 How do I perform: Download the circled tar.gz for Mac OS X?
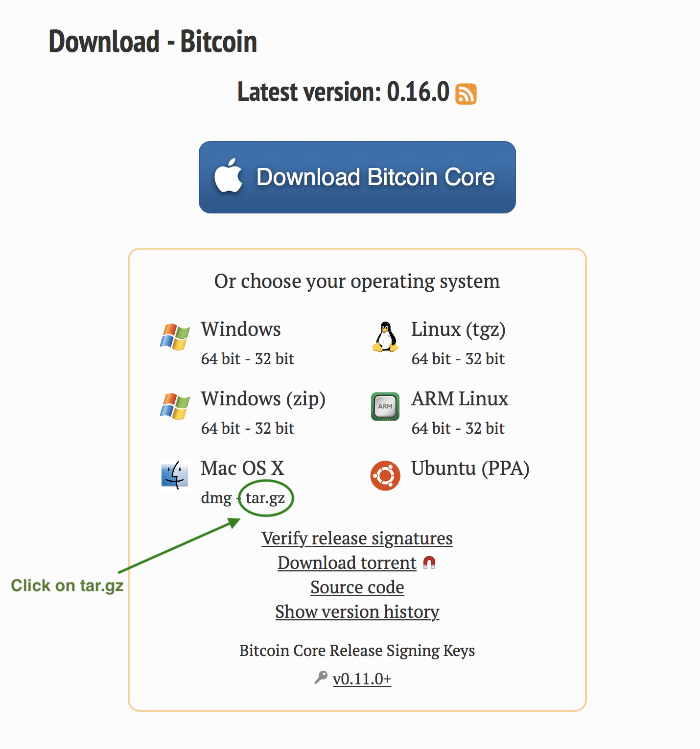click(265, 498)
